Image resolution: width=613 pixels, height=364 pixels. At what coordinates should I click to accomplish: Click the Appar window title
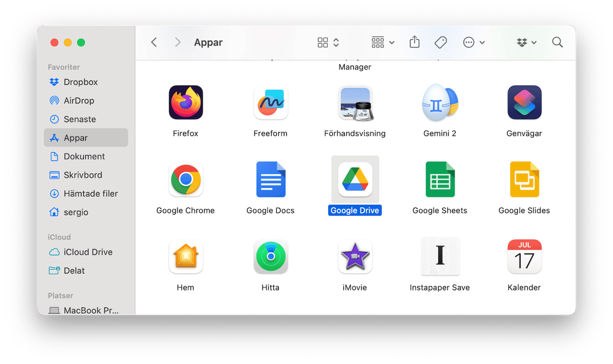pos(208,43)
